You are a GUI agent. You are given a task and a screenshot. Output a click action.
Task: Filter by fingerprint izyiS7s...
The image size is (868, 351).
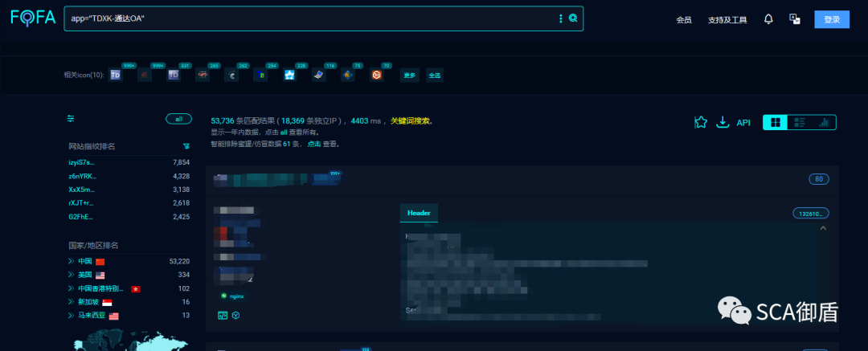pos(81,162)
